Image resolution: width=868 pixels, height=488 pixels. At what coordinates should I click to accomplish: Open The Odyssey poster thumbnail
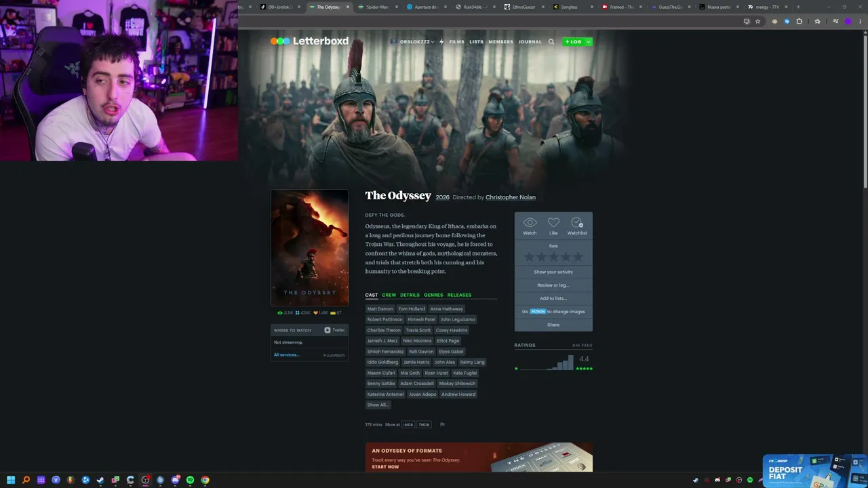pyautogui.click(x=310, y=248)
